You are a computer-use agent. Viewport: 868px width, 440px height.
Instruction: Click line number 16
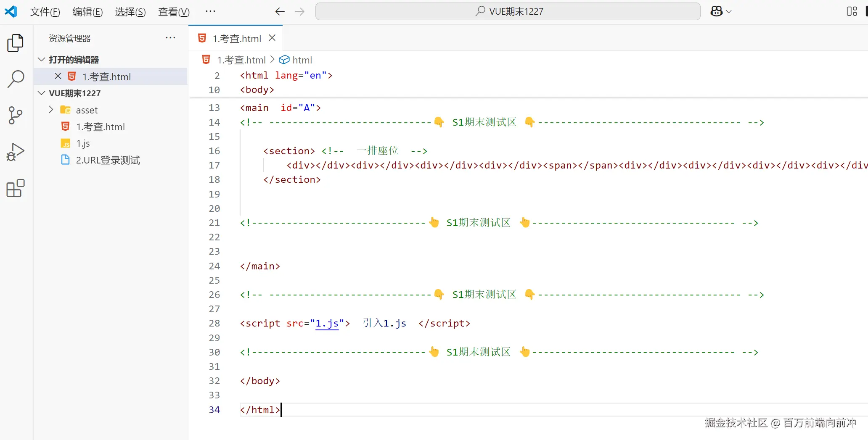tap(214, 151)
